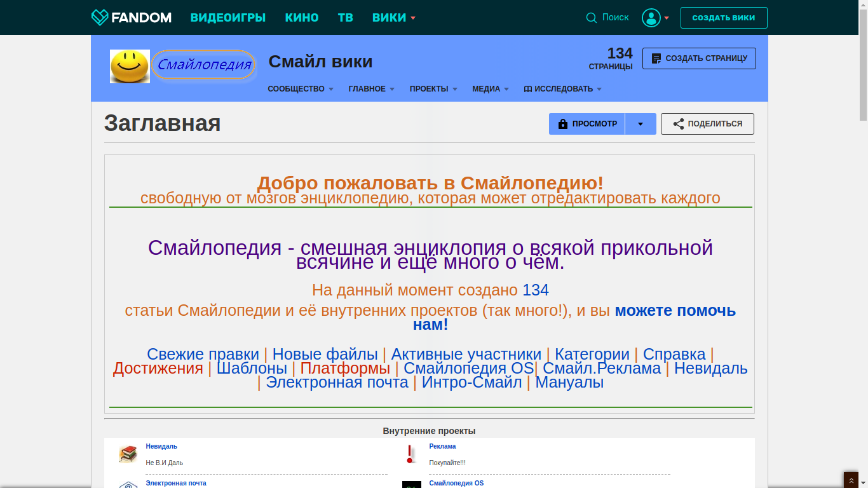
Task: Click the Не В.И Даль description text
Action: coord(164,463)
